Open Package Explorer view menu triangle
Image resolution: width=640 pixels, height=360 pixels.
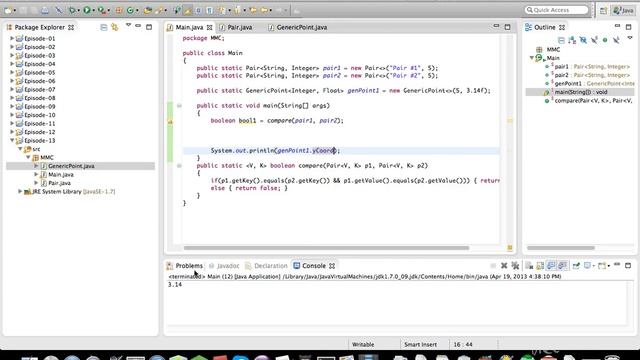coord(128,25)
